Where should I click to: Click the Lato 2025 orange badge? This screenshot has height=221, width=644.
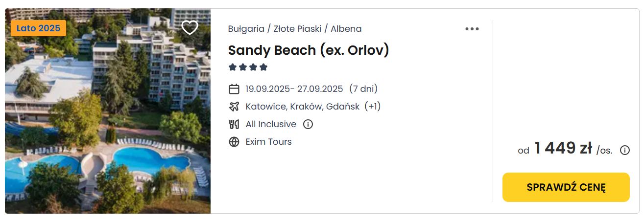click(38, 28)
